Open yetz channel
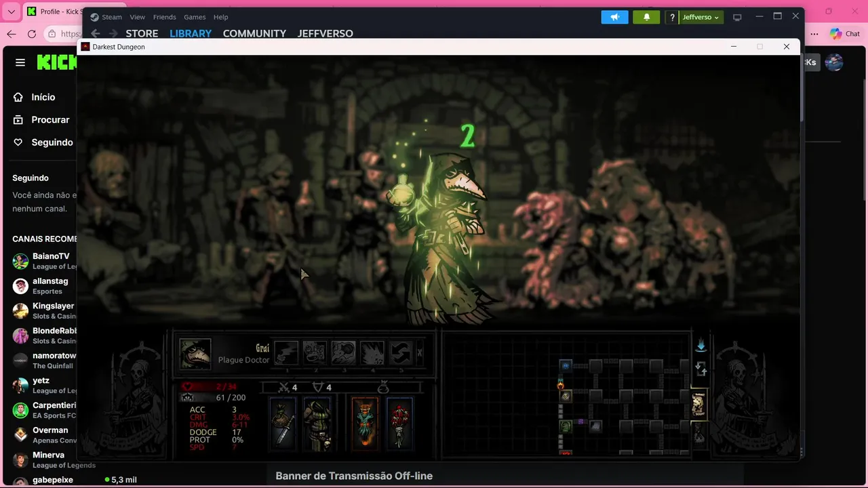 click(x=44, y=385)
